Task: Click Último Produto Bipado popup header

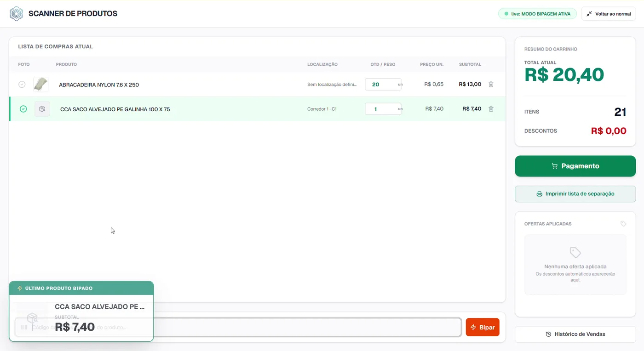Action: click(81, 288)
